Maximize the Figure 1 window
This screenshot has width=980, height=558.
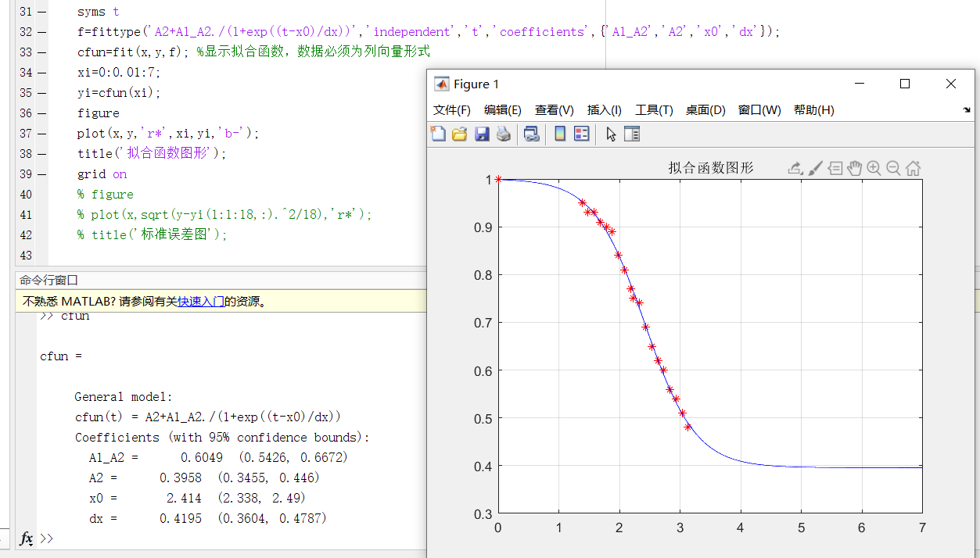coord(905,84)
